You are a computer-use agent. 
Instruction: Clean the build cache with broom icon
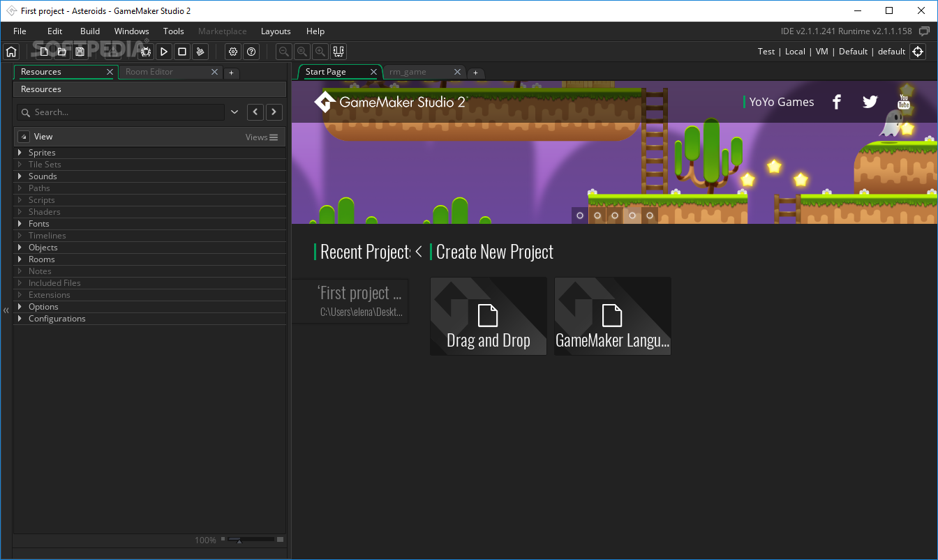(200, 52)
